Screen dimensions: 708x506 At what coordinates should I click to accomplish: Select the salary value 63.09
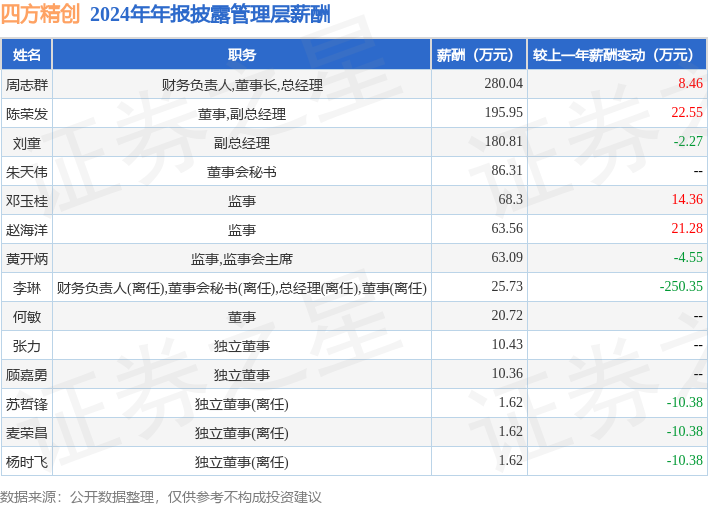(x=507, y=257)
